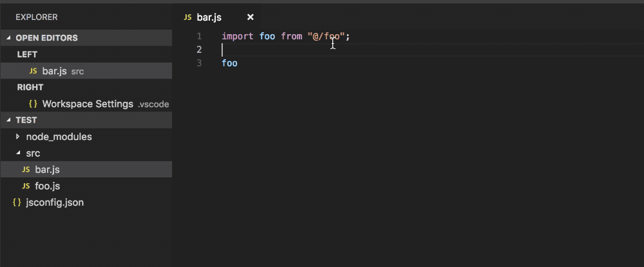Collapse the OPEN EDITORS section

click(x=9, y=38)
